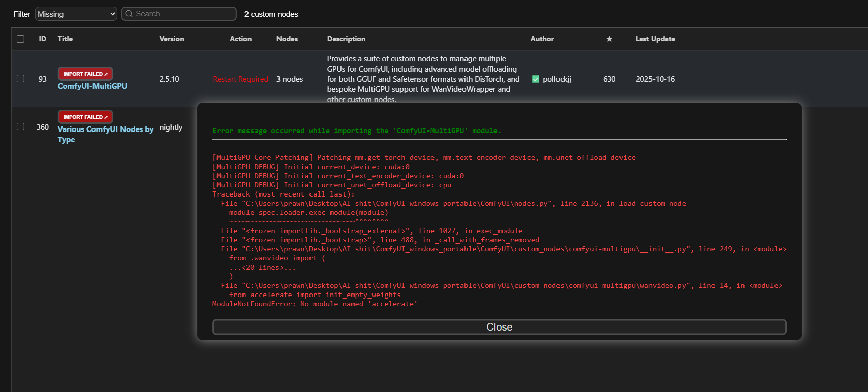The image size is (868, 392).
Task: Click the version 2.5.10 cell
Action: click(x=169, y=79)
